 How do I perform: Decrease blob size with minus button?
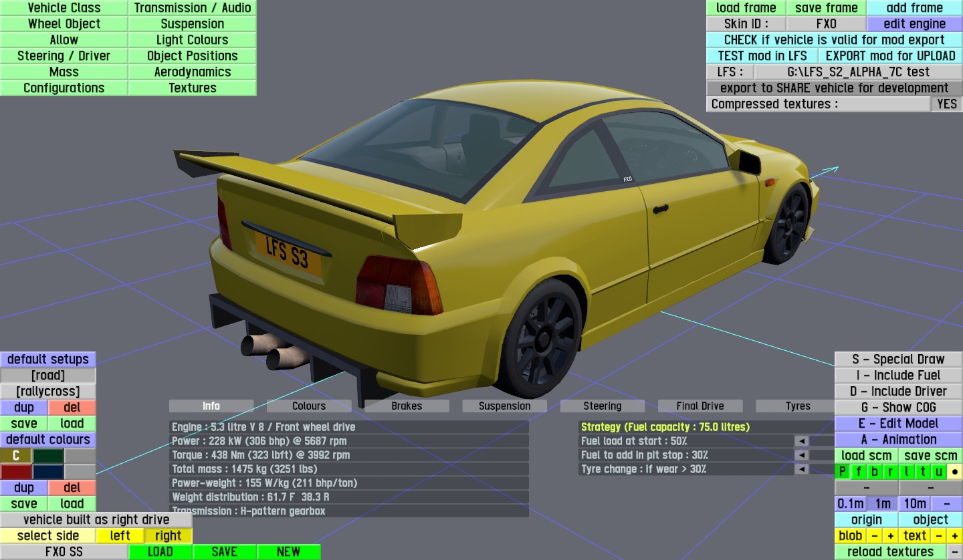tap(875, 536)
